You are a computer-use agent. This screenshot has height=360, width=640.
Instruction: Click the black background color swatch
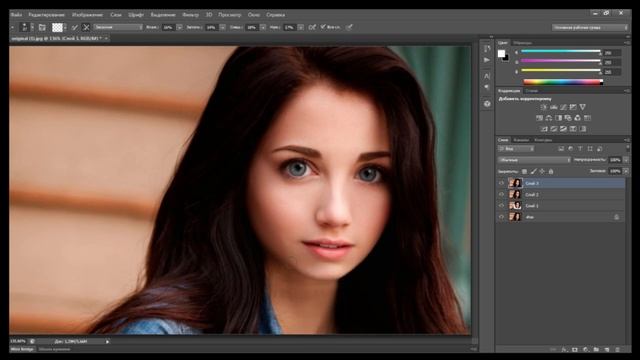pos(506,58)
